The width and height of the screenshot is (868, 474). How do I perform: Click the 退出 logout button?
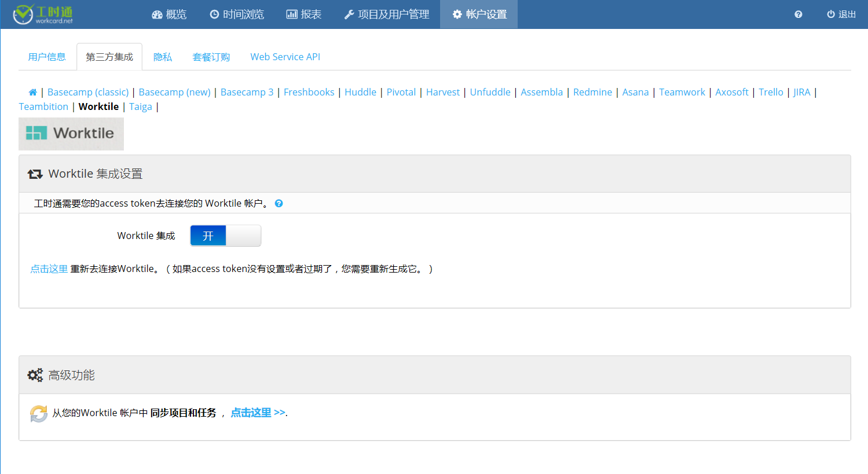tap(841, 14)
